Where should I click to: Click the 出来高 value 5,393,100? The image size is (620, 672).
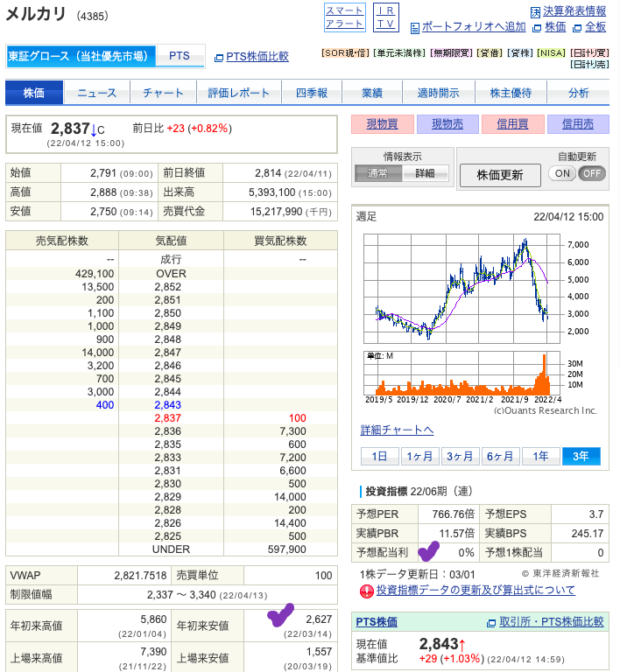click(271, 192)
